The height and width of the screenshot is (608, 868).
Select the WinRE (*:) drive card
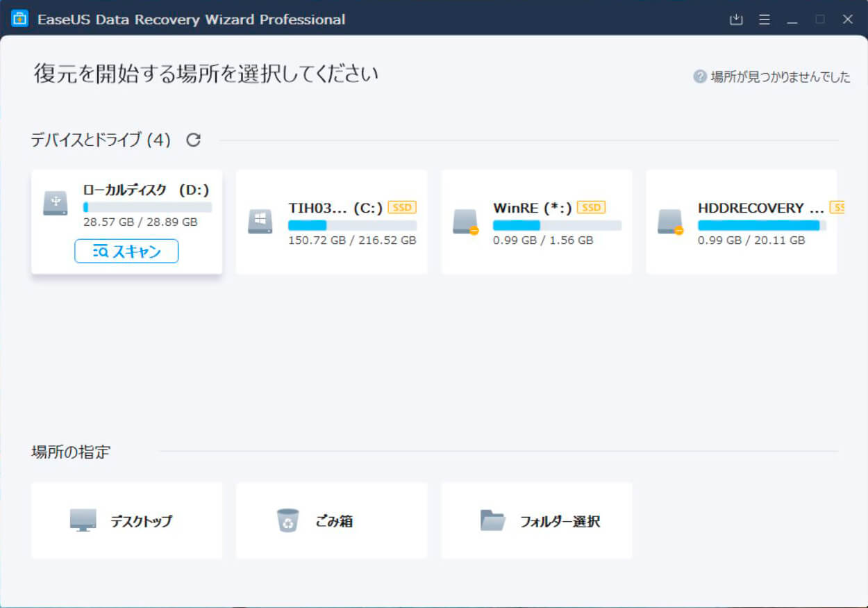tap(536, 221)
